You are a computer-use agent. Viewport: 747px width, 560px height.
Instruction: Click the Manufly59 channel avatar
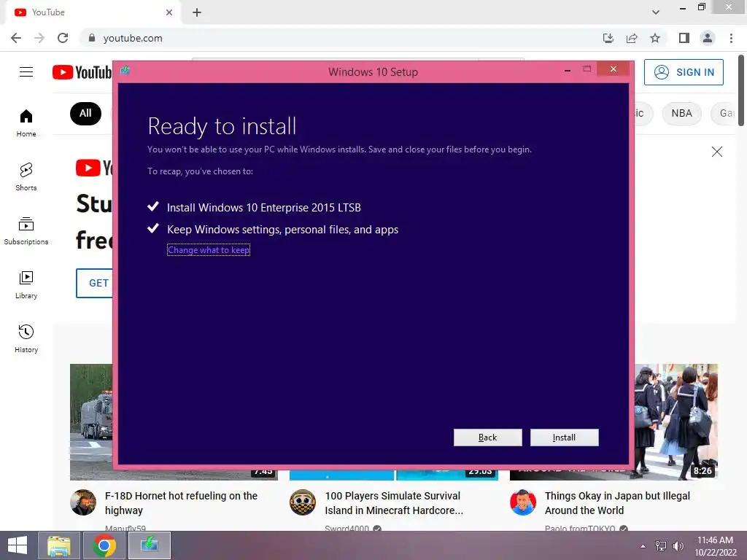(x=83, y=502)
